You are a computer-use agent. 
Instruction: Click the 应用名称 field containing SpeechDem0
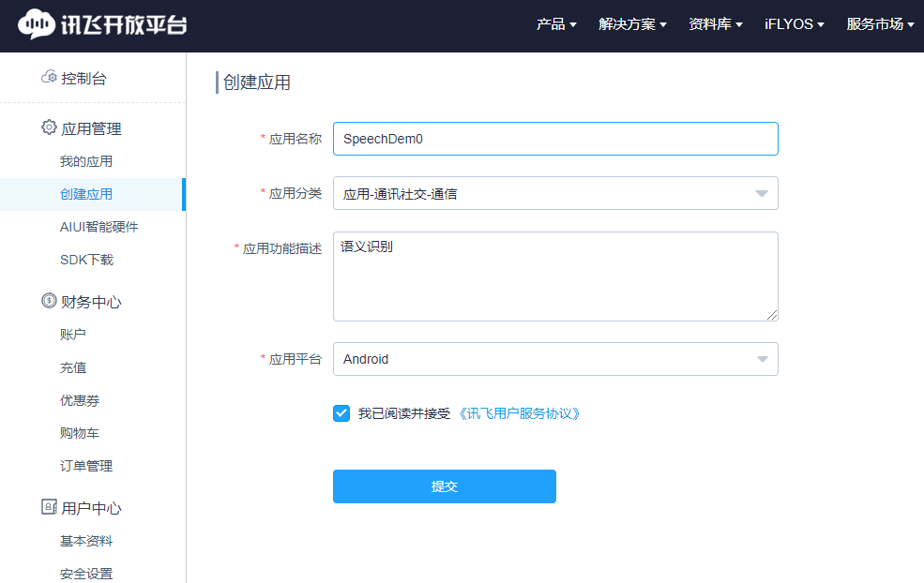tap(555, 139)
